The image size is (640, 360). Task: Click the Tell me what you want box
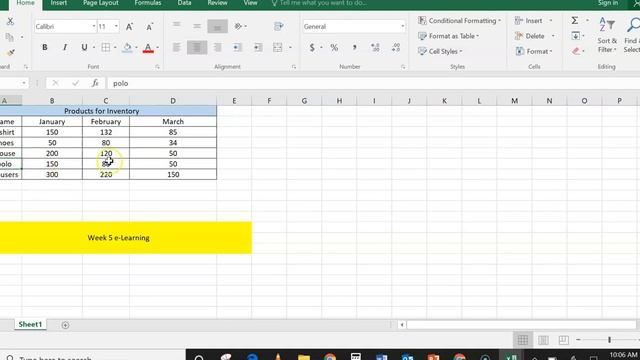click(x=319, y=3)
